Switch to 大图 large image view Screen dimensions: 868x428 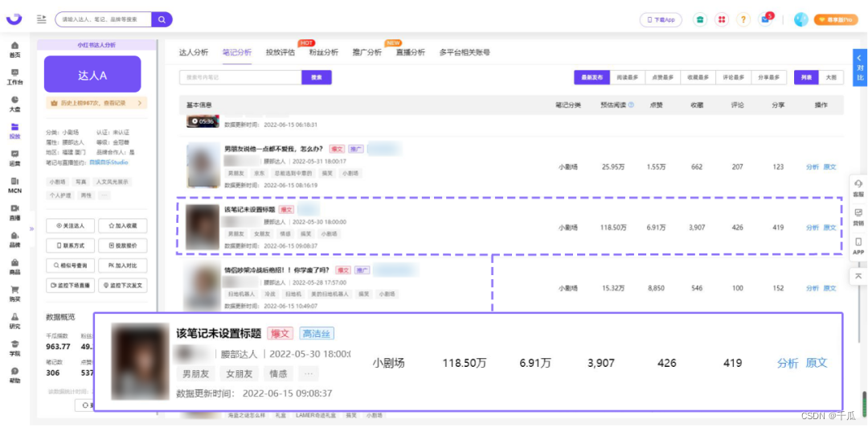click(831, 77)
